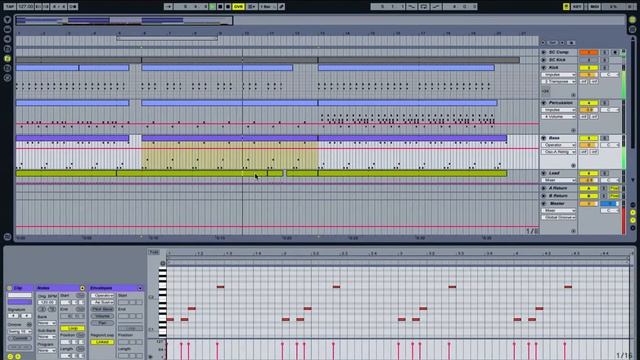Show the browser triangle icon
The height and width of the screenshot is (360, 640).
click(7, 20)
